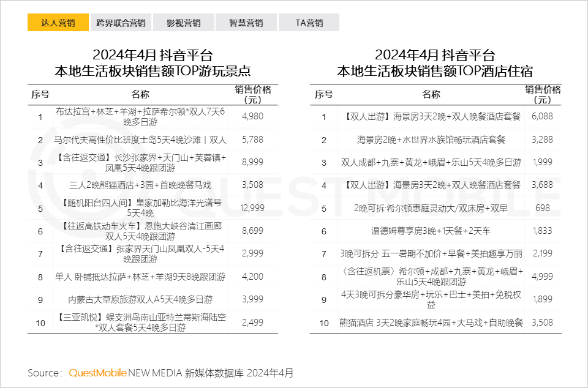Screen dimensions: 588x388
Task: Select 熊猫酒店 3天2晚家庭畅玩4园 row
Action: click(431, 323)
